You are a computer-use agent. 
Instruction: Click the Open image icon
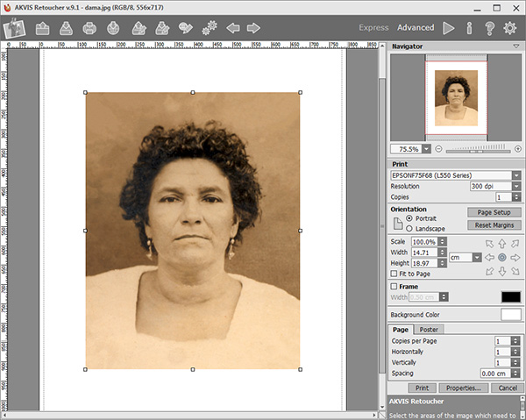[x=43, y=29]
